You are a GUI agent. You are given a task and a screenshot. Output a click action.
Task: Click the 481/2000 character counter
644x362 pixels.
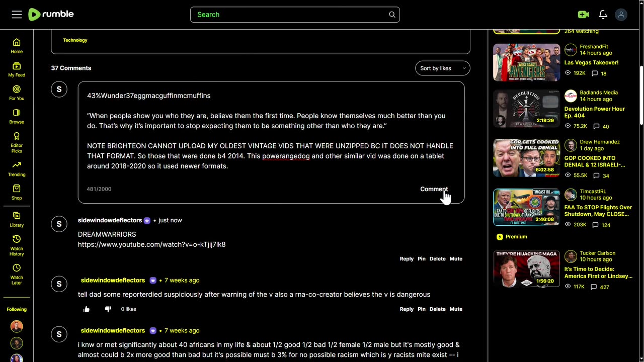[99, 189]
